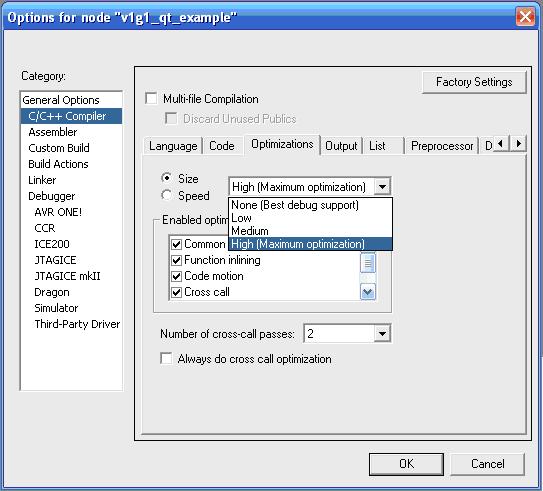Viewport: 543px width, 491px height.
Task: Switch to the Preprocessor tab
Action: click(x=442, y=146)
